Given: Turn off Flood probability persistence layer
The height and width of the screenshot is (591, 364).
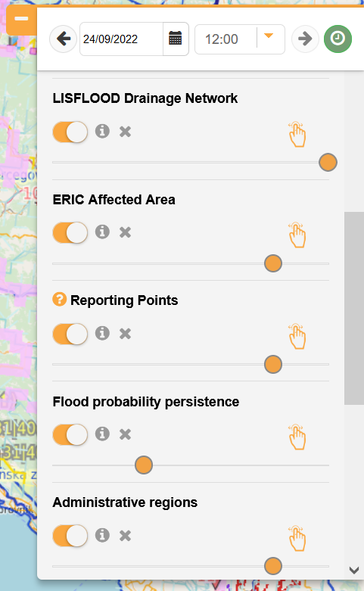Looking at the screenshot, I should pos(70,434).
